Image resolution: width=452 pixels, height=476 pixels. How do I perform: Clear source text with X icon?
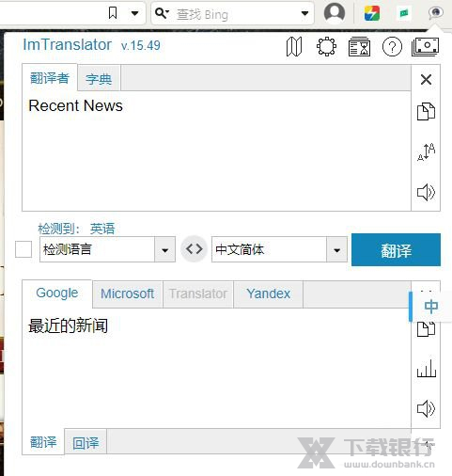tap(426, 79)
